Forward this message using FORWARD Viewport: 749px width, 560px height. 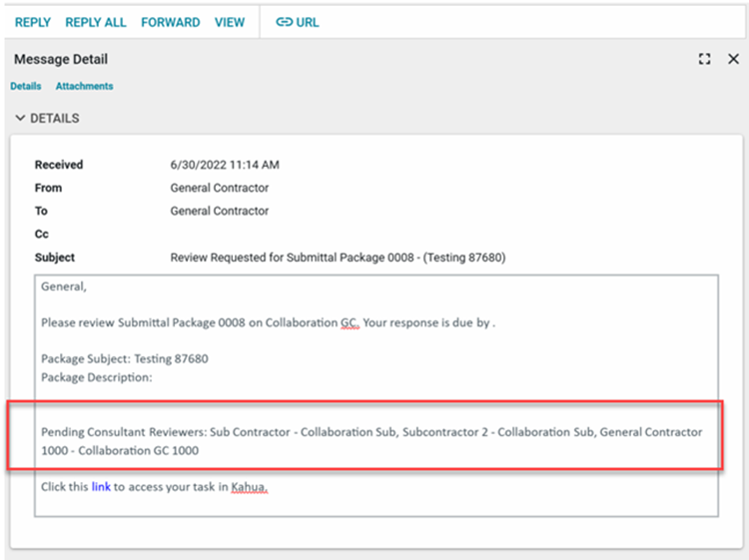(x=170, y=22)
